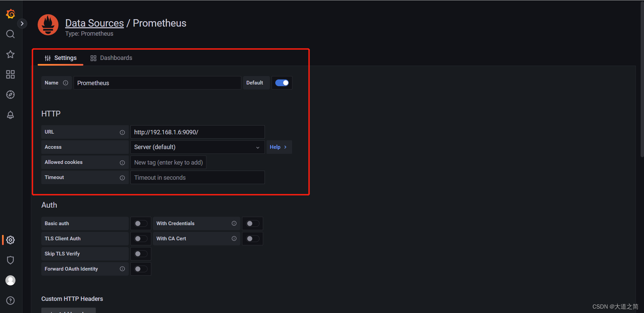The height and width of the screenshot is (313, 644).
Task: Open the Search sidebar icon
Action: [x=10, y=34]
